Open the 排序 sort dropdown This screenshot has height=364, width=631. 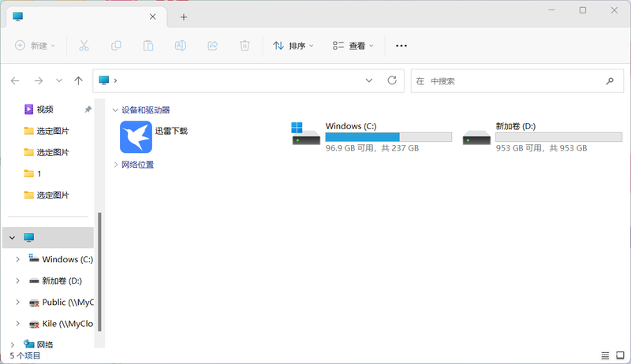pos(293,46)
